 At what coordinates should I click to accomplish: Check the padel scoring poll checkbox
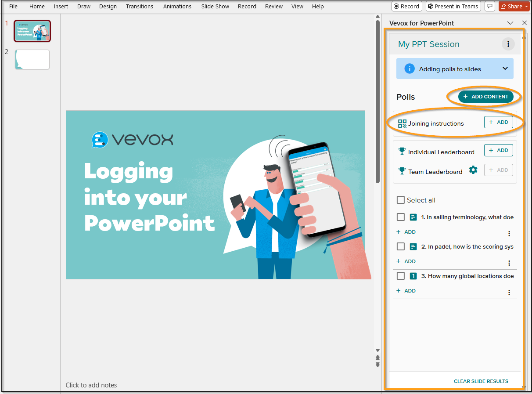400,246
